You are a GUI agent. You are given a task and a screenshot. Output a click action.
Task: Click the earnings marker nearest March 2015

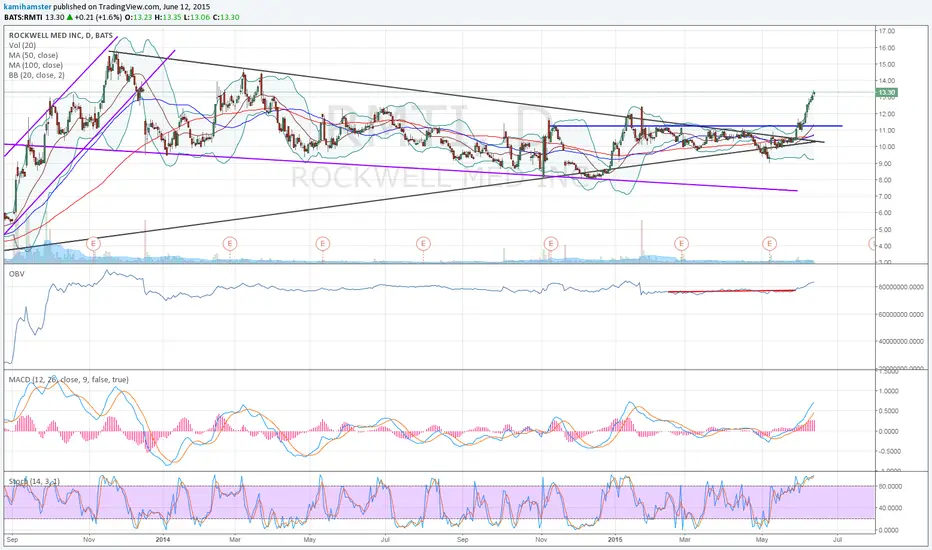coord(681,243)
